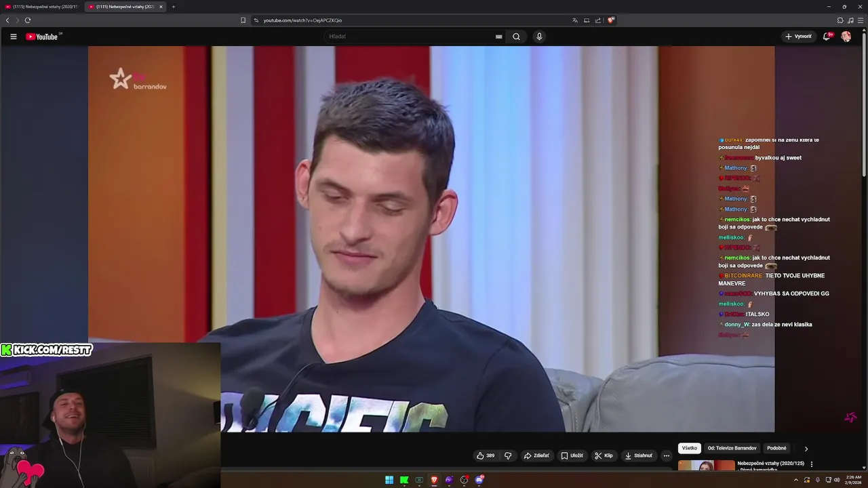
Task: Open the YouTube account avatar menu
Action: tap(846, 37)
